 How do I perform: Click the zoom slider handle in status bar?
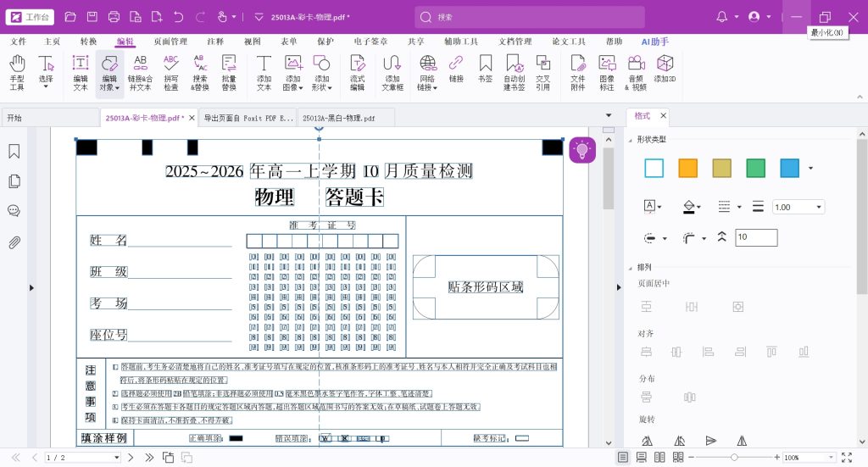[734, 458]
